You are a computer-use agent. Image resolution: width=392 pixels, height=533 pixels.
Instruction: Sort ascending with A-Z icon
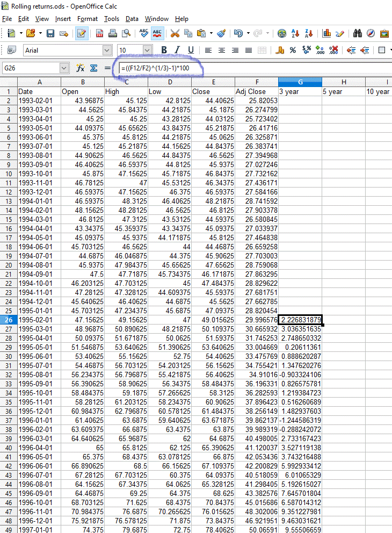point(295,33)
